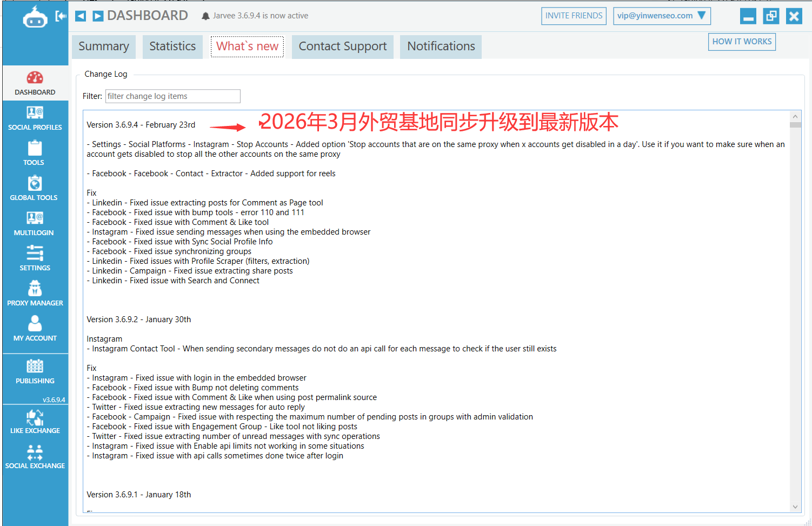Click the Jarvee robot logo
Screen dimensions: 812x526
[35, 16]
